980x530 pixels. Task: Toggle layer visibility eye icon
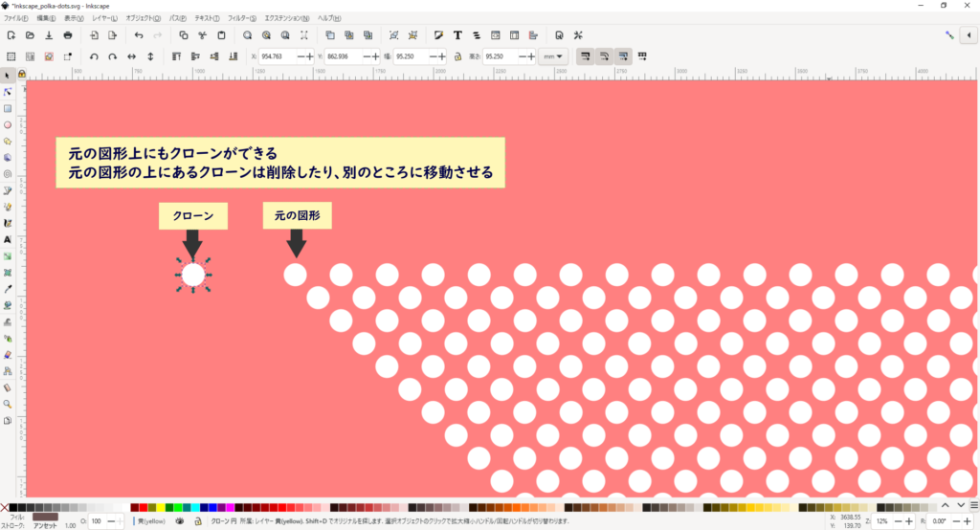pos(180,521)
